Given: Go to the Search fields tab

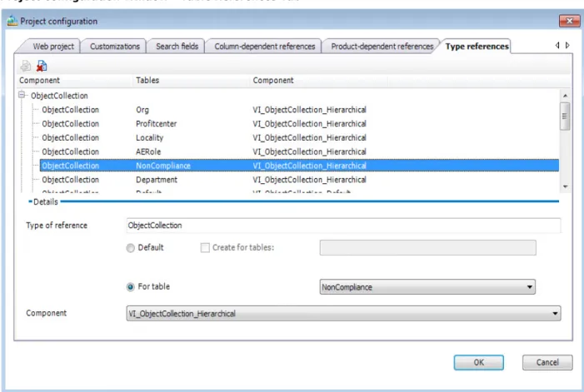Looking at the screenshot, I should [x=177, y=47].
